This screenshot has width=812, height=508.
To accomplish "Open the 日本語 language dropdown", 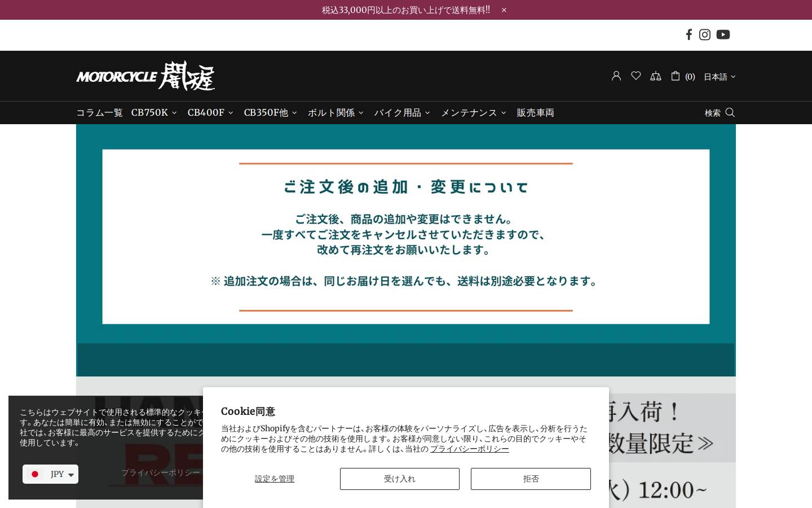I will click(720, 77).
